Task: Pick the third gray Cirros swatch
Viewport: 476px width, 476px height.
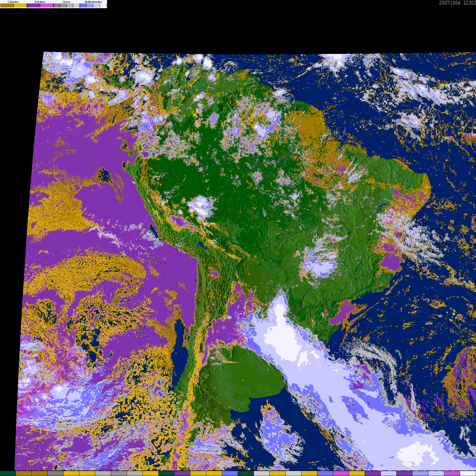Action: point(70,6)
